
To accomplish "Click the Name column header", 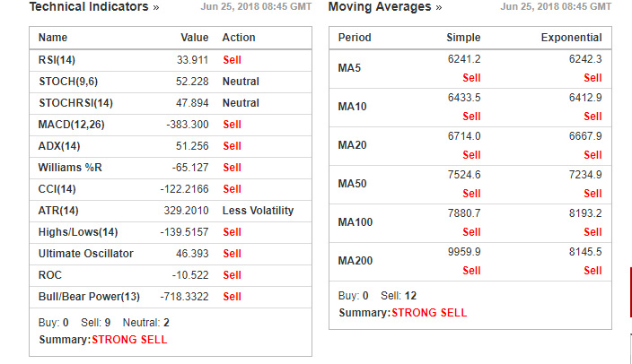I will pyautogui.click(x=53, y=38).
